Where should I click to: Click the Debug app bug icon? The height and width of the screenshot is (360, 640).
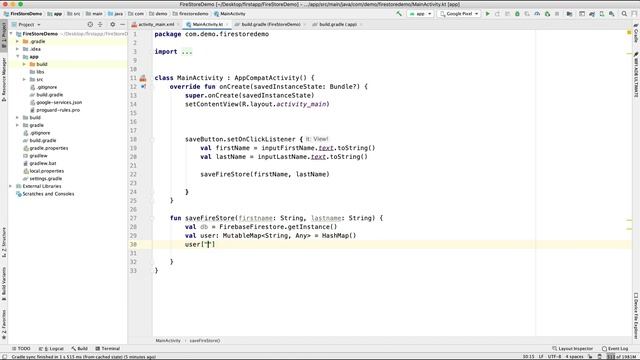click(x=517, y=13)
